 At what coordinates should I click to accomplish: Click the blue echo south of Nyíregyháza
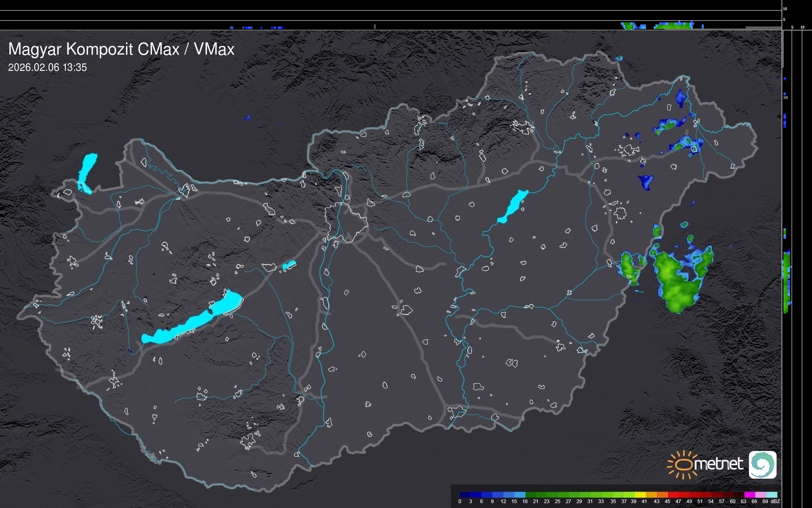pos(645,182)
